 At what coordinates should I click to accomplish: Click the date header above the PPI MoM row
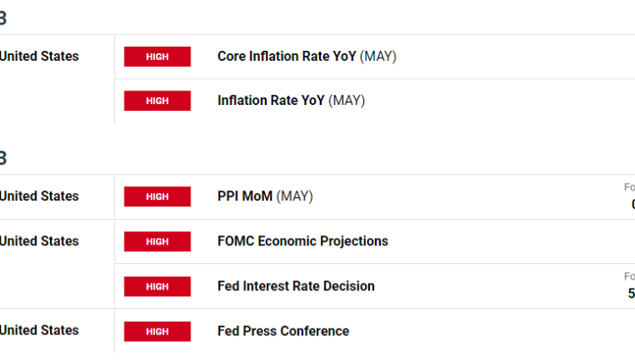pos(3,157)
